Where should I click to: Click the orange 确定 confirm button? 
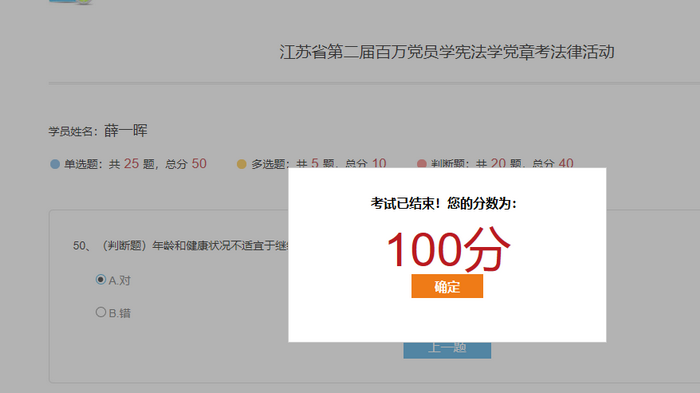tap(447, 286)
